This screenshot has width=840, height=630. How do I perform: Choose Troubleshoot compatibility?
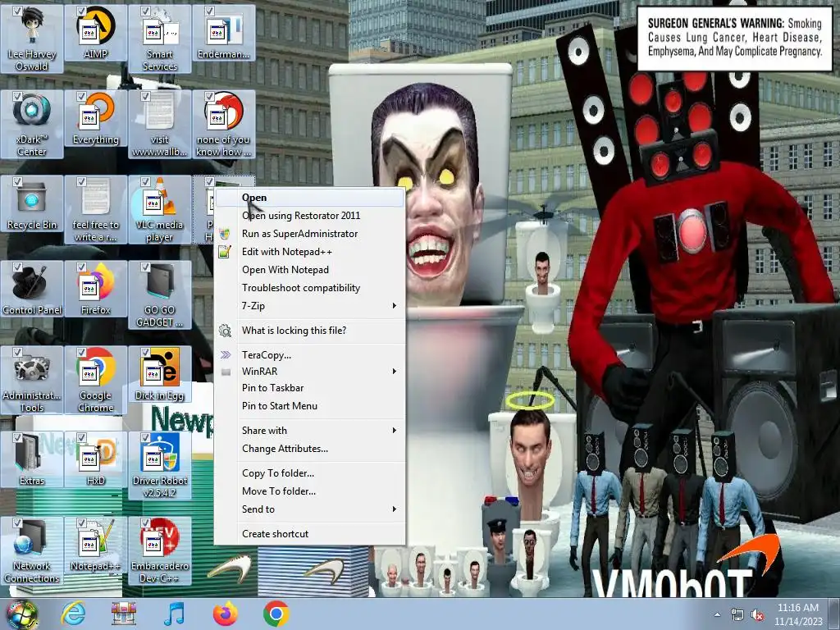[309, 288]
